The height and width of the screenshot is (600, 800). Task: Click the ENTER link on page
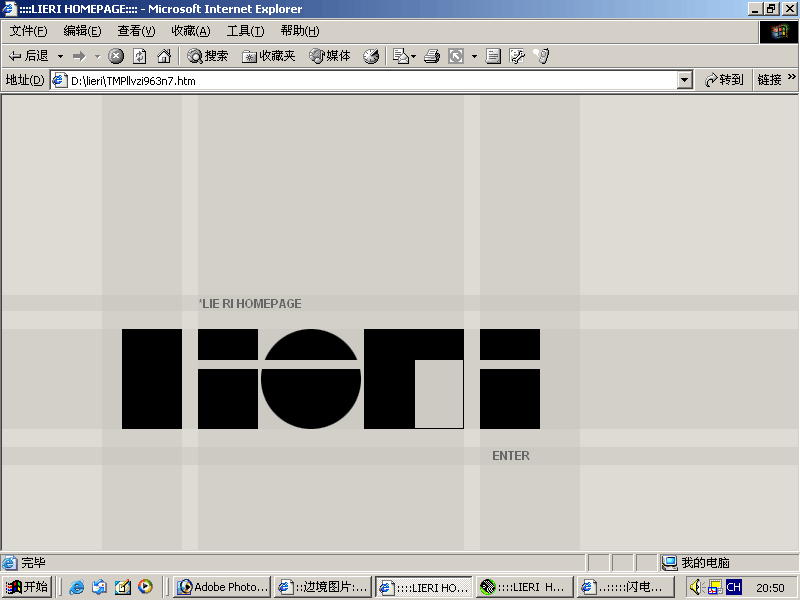coord(510,456)
